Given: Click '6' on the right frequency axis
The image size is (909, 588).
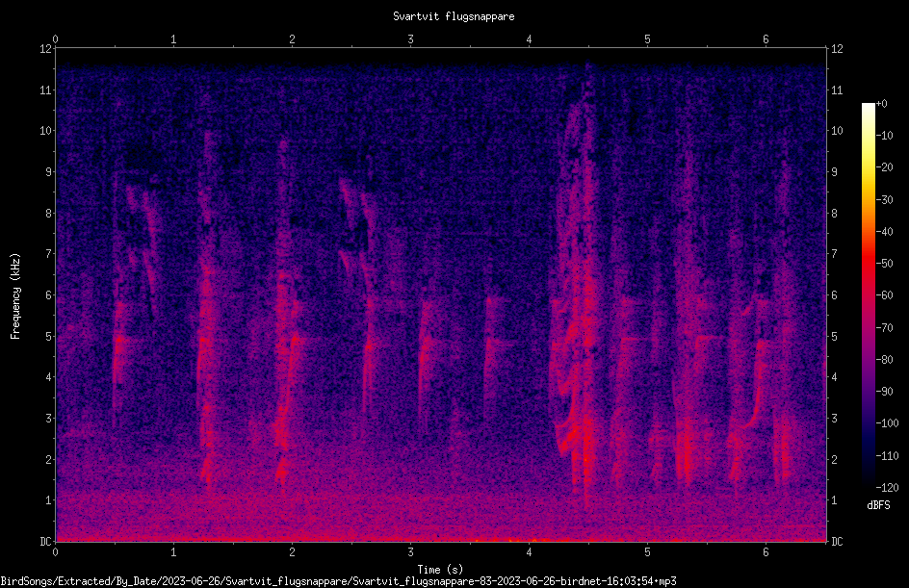Looking at the screenshot, I should coord(835,295).
